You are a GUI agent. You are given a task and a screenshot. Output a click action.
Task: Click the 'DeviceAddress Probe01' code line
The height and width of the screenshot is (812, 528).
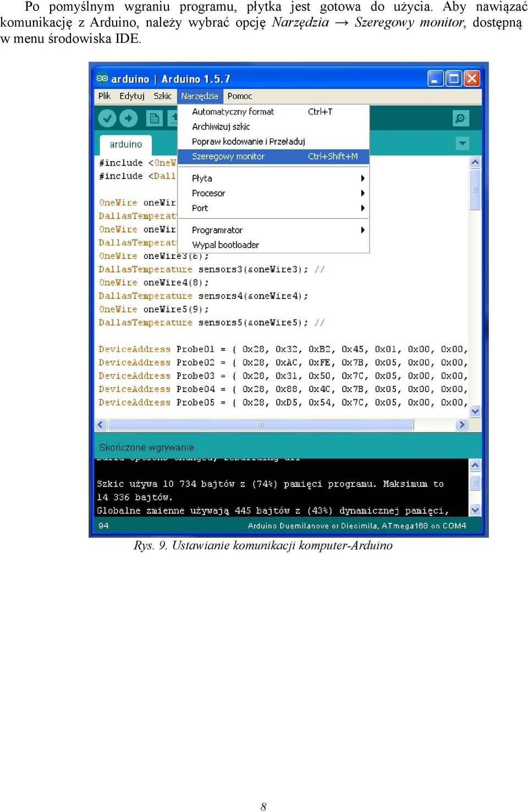click(283, 349)
